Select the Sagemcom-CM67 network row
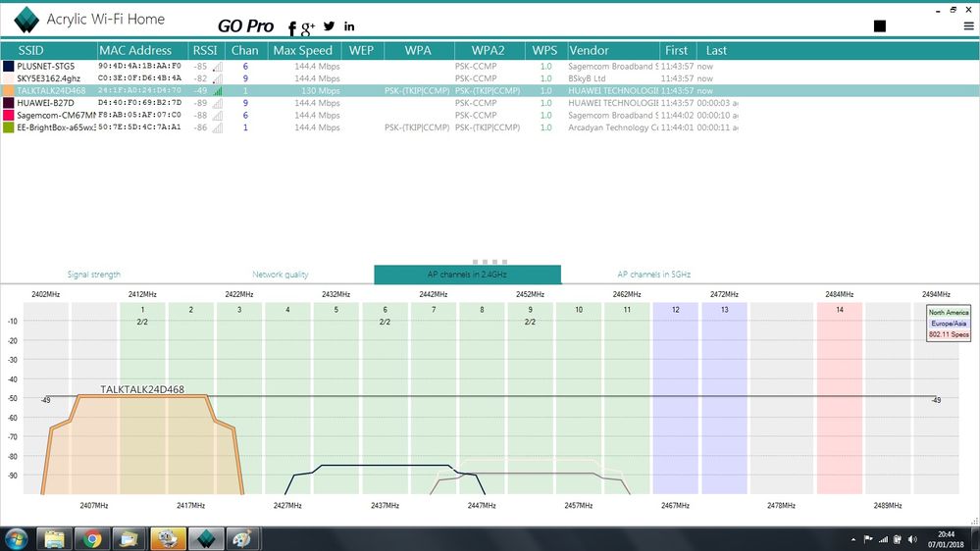980x551 pixels. click(x=490, y=115)
